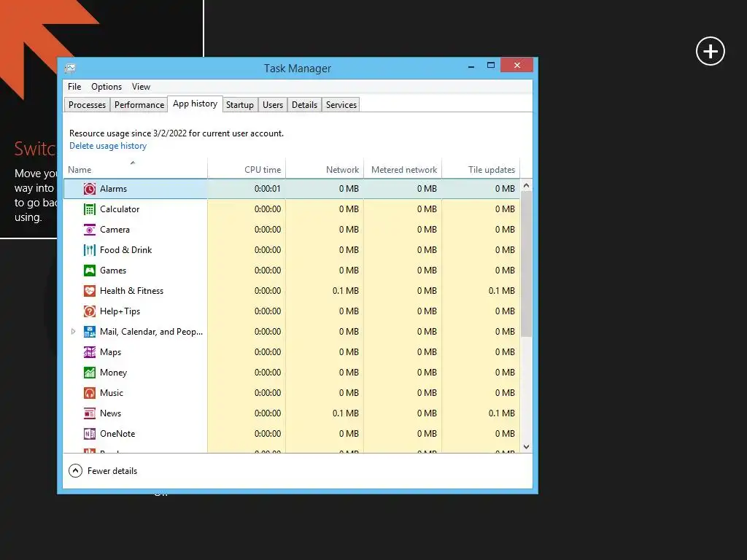Click the Delete usage history link
Image resolution: width=747 pixels, height=560 pixels.
[x=108, y=146]
